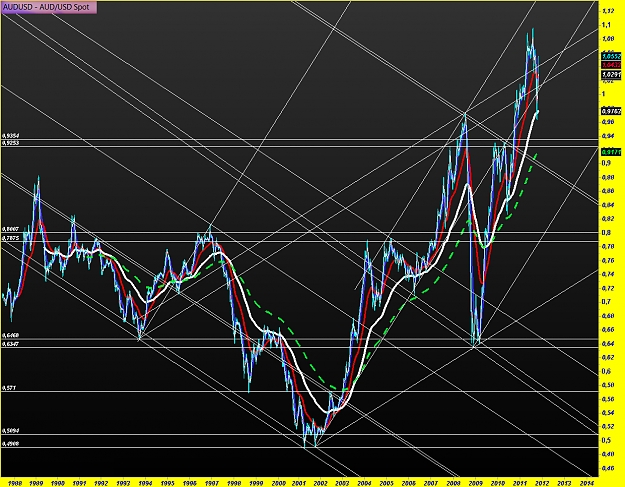Click the 2014 year label
The height and width of the screenshot is (487, 625).
coord(586,483)
